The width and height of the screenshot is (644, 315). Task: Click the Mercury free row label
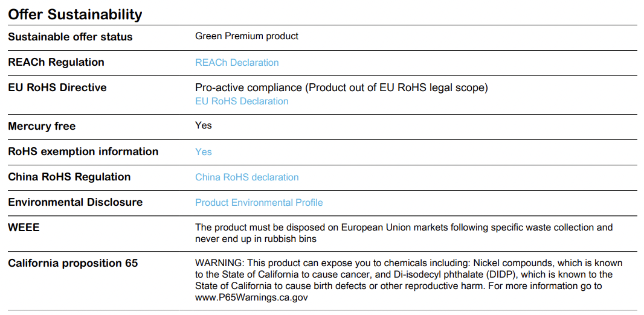point(42,126)
